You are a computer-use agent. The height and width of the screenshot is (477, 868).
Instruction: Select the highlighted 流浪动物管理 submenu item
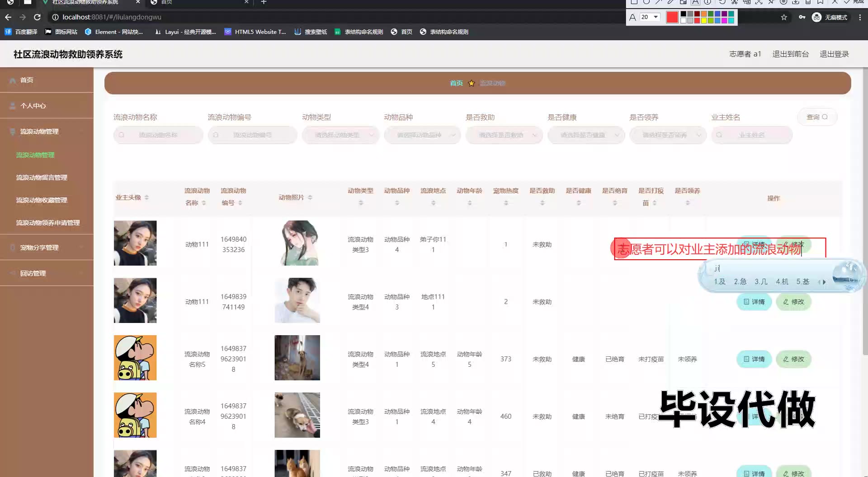[x=35, y=155]
